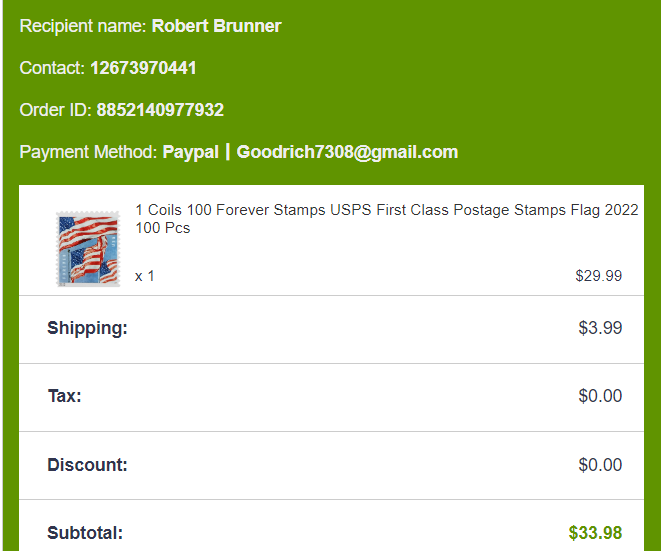Click the flag stamps product thumbnail
This screenshot has width=661, height=551.
point(81,249)
